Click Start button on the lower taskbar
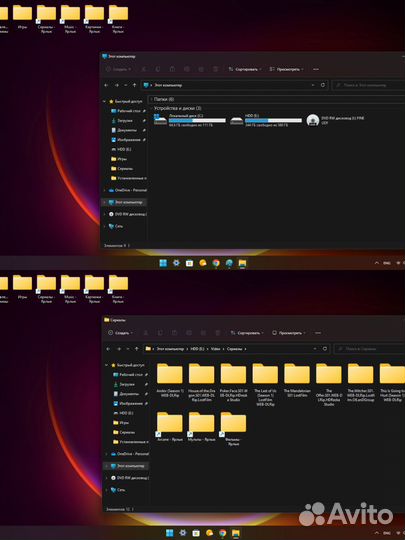 (170, 533)
